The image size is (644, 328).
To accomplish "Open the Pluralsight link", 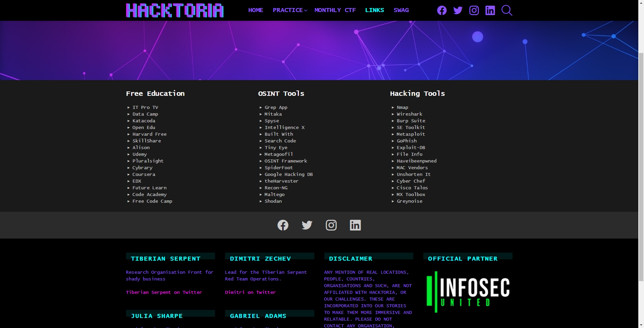I will pyautogui.click(x=148, y=161).
